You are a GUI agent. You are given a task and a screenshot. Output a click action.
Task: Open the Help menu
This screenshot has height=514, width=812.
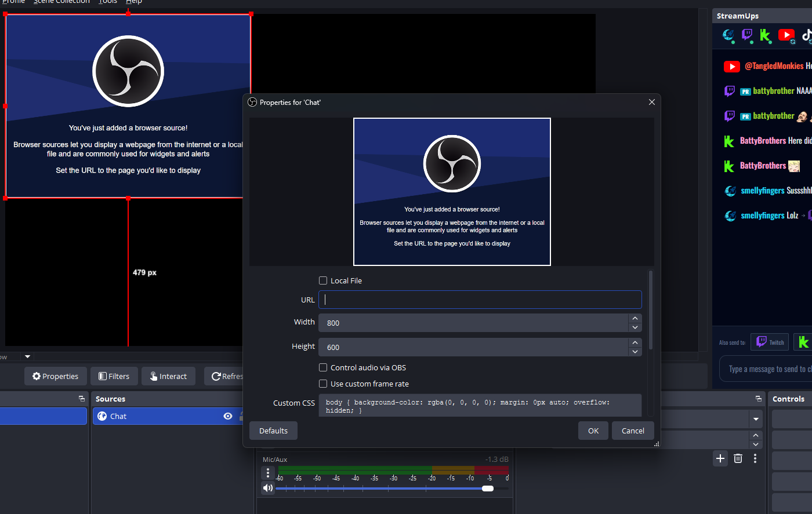(x=134, y=2)
